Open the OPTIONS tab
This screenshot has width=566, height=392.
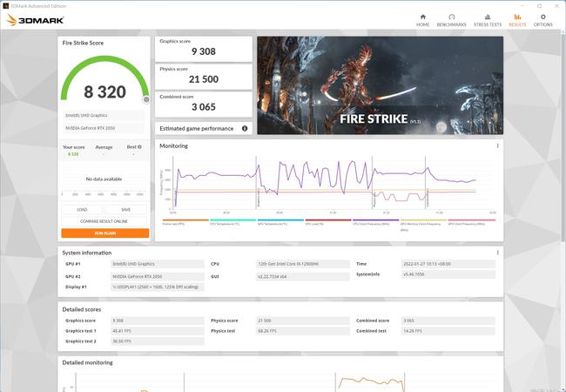[542, 20]
